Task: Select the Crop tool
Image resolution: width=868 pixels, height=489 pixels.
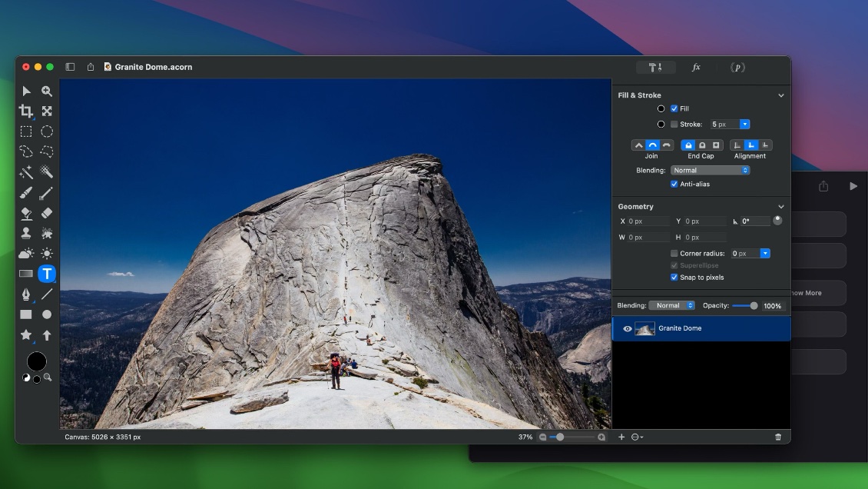Action: coord(26,111)
